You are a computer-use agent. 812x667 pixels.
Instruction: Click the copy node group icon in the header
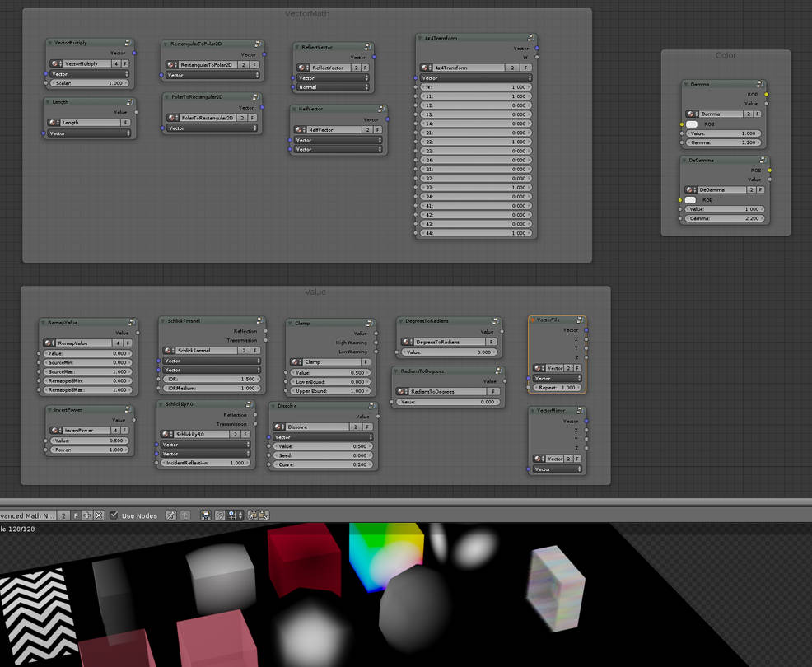253,515
